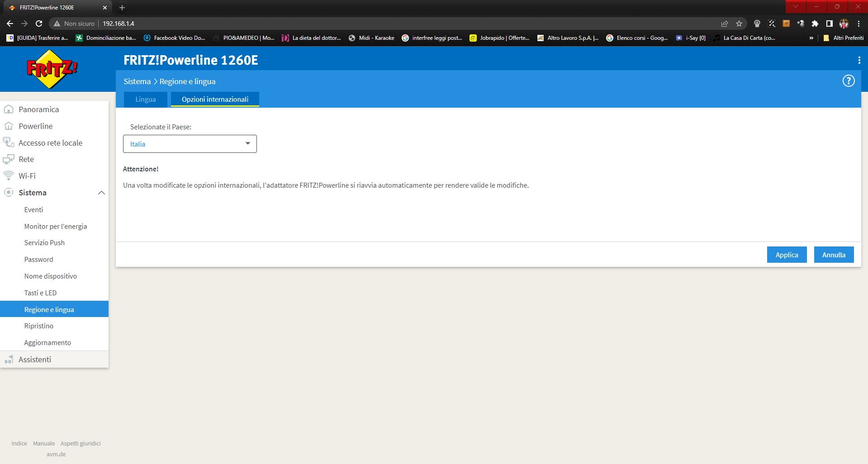Open the i-Say [0] bookmark
868x464 pixels.
tap(691, 38)
